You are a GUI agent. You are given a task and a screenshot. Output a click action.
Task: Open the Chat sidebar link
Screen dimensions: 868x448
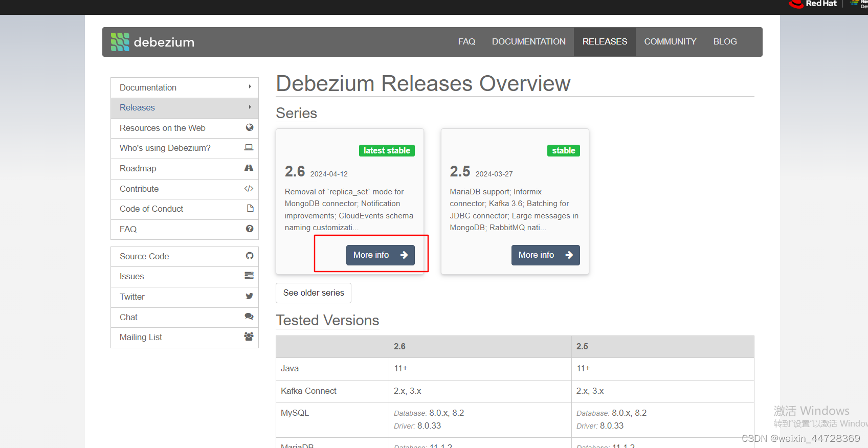185,318
